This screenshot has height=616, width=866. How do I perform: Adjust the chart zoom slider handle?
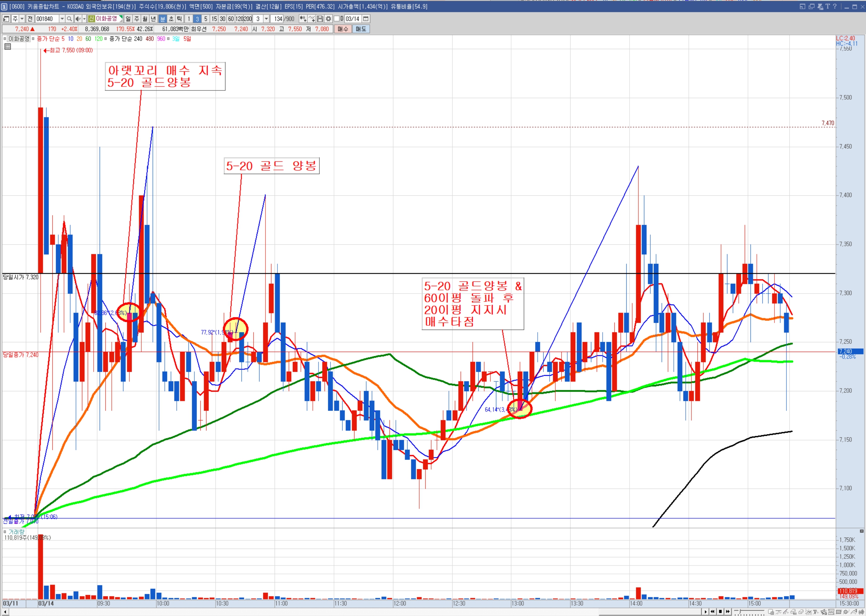coord(739,611)
